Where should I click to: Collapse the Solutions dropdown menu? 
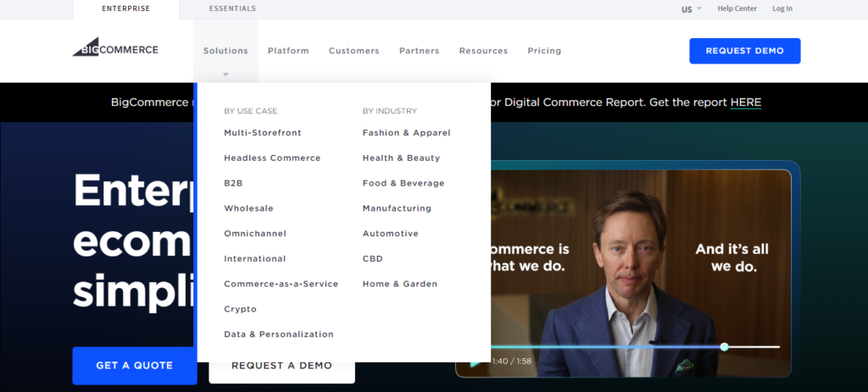(x=225, y=52)
